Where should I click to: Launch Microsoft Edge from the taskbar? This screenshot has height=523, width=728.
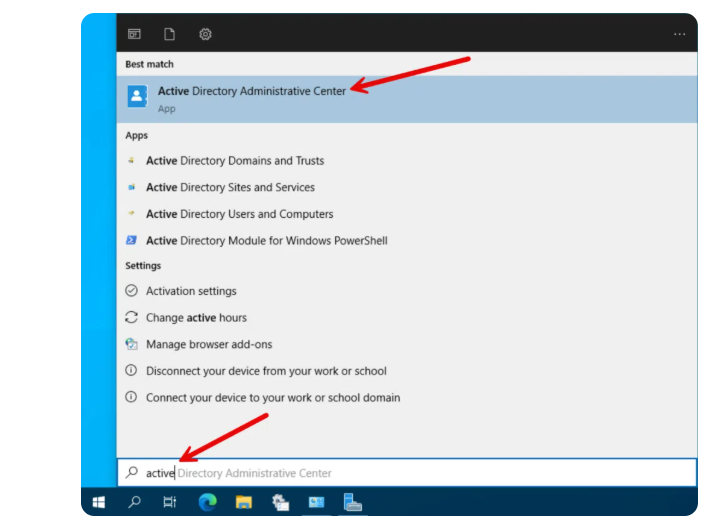tap(207, 502)
